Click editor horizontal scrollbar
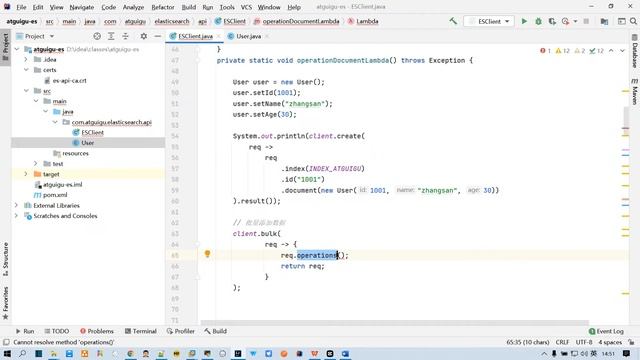 pyautogui.click(x=395, y=323)
